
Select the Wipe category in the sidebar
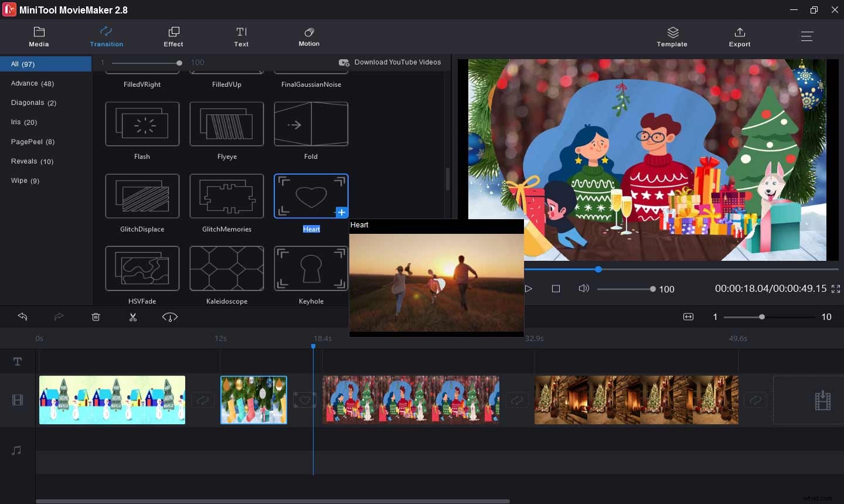tap(25, 181)
